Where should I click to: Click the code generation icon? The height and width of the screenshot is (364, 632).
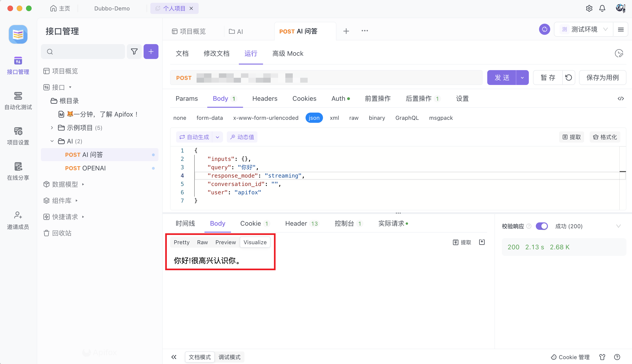point(620,98)
